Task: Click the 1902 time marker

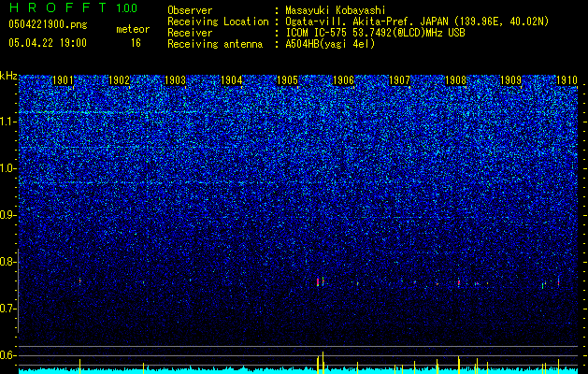Action: pyautogui.click(x=119, y=80)
